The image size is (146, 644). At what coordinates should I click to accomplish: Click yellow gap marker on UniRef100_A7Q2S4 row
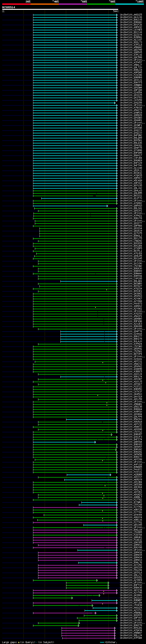[107, 289]
